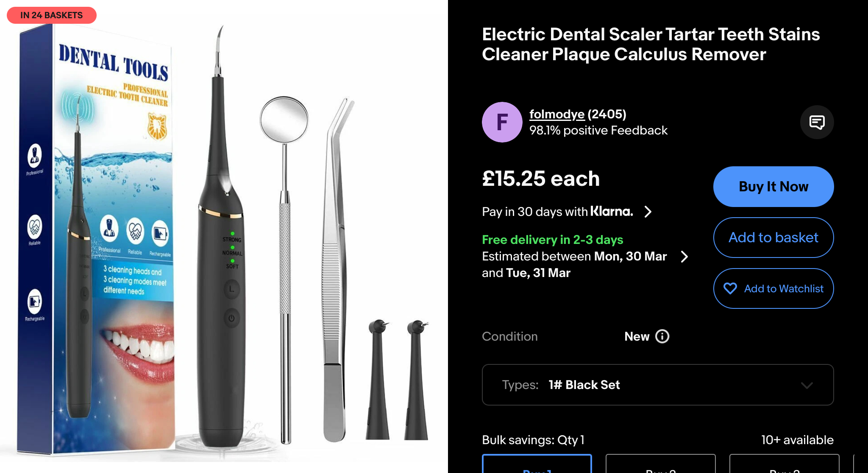Add the item to Watchlist
Viewport: 868px width, 473px height.
coord(773,288)
